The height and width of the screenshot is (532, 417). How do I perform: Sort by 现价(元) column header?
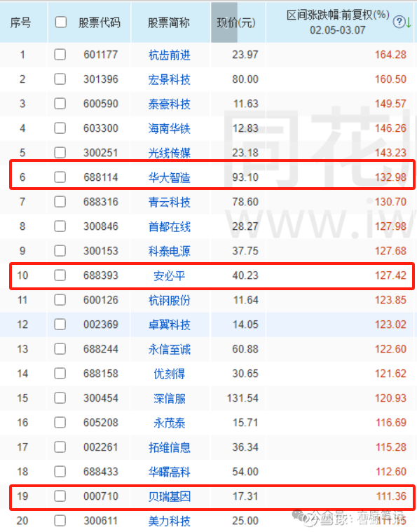tap(236, 22)
